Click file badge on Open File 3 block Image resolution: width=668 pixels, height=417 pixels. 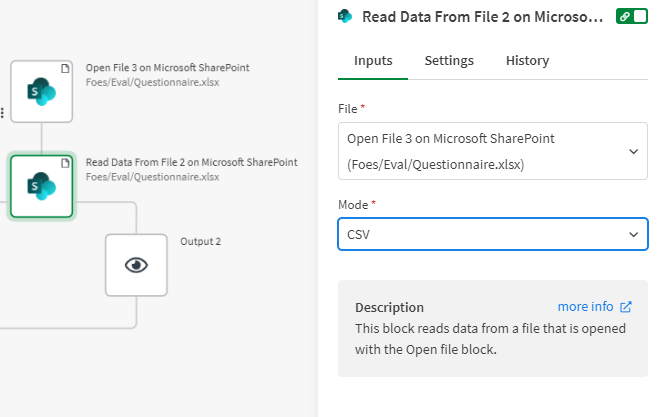66,68
